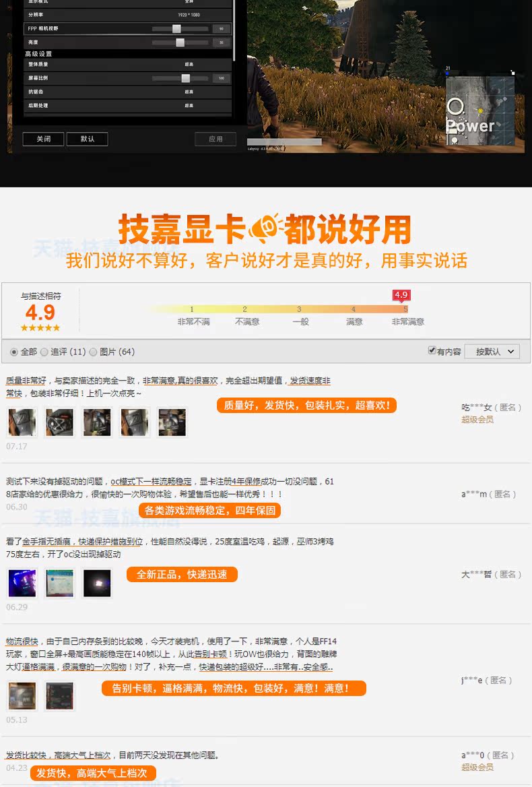Image resolution: width=532 pixels, height=787 pixels.
Task: Click reviewer name j***e (匿名)
Action: coord(486,681)
